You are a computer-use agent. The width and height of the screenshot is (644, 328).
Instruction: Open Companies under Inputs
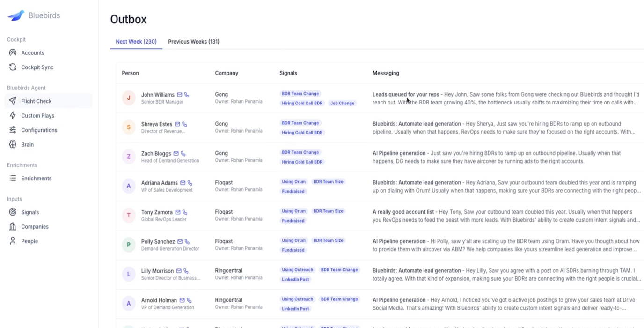pyautogui.click(x=35, y=227)
